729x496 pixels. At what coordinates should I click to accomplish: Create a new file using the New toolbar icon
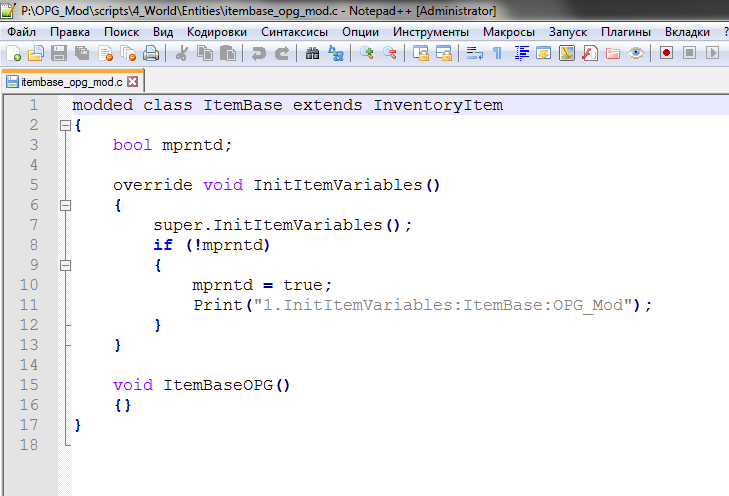13,53
